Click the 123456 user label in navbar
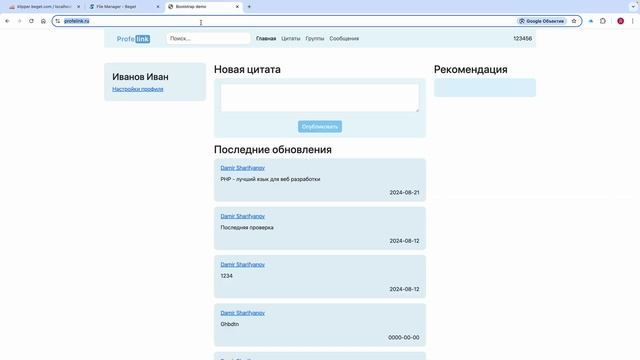640x360 pixels. [522, 38]
